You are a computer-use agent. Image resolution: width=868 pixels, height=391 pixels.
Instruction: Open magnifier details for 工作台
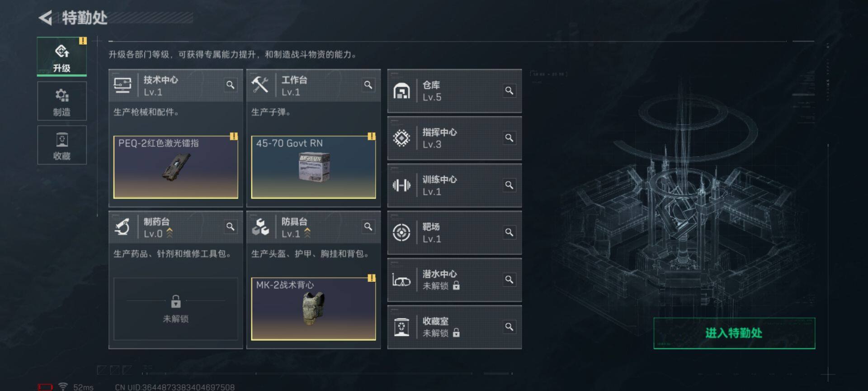pyautogui.click(x=368, y=85)
